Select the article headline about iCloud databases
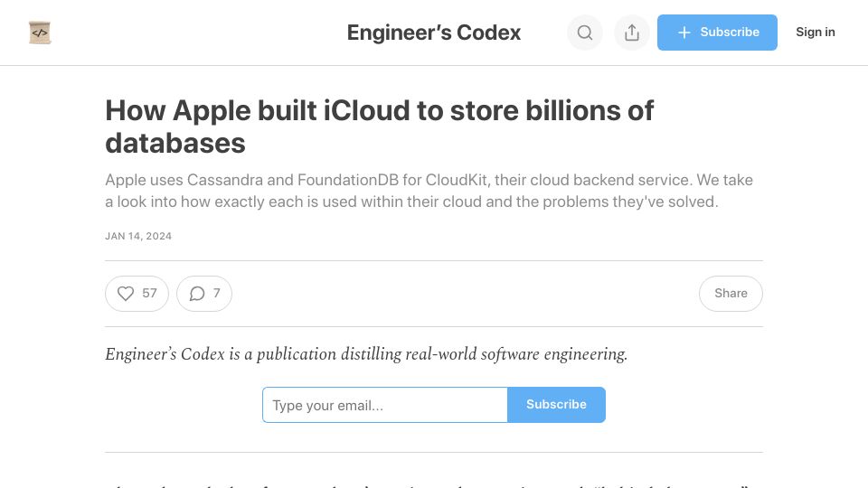This screenshot has height=488, width=868. 379,127
